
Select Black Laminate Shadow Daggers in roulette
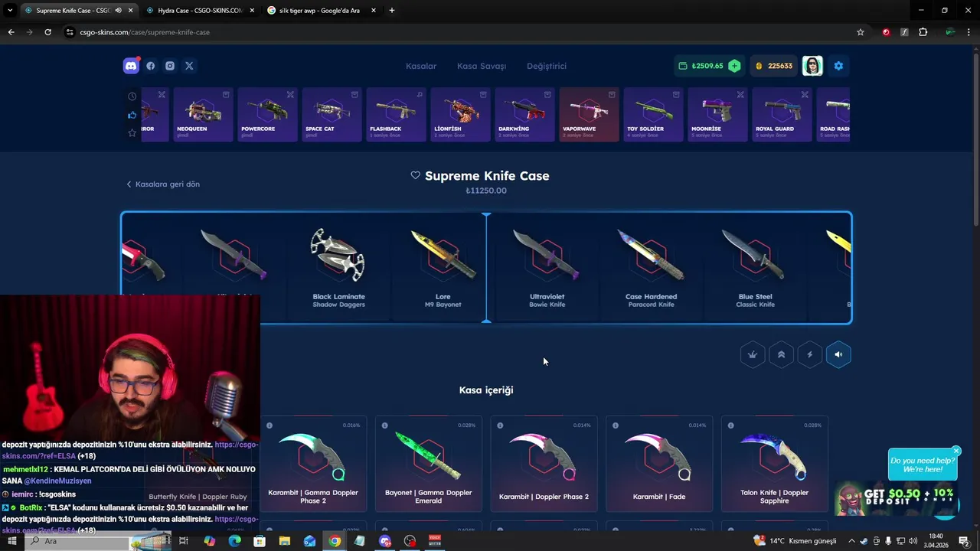pos(338,268)
